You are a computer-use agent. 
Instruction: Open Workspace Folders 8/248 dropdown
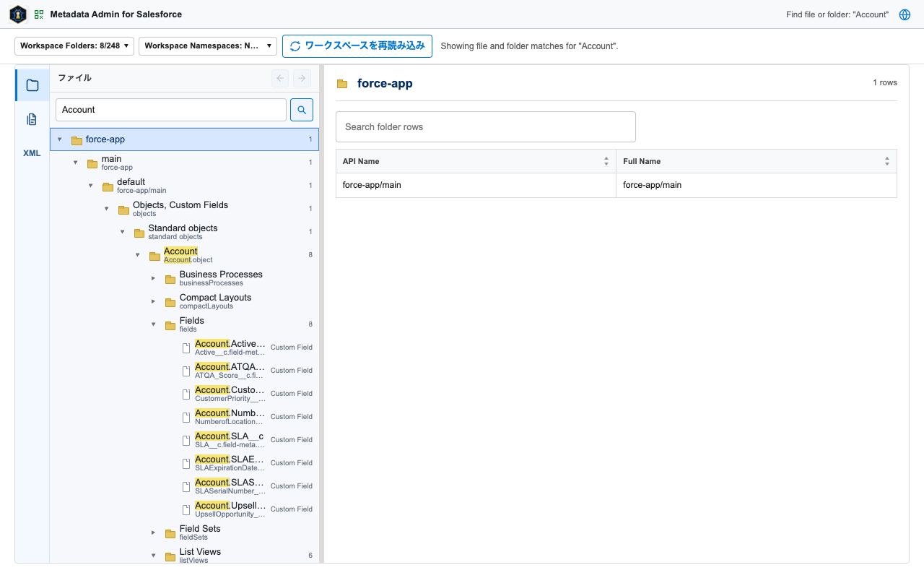74,46
